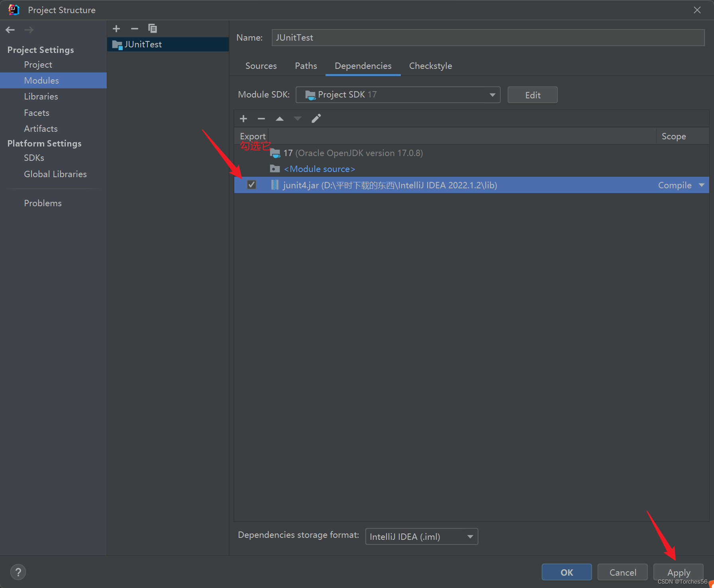Image resolution: width=714 pixels, height=588 pixels.
Task: Close the Project Structure dialog
Action: click(697, 10)
